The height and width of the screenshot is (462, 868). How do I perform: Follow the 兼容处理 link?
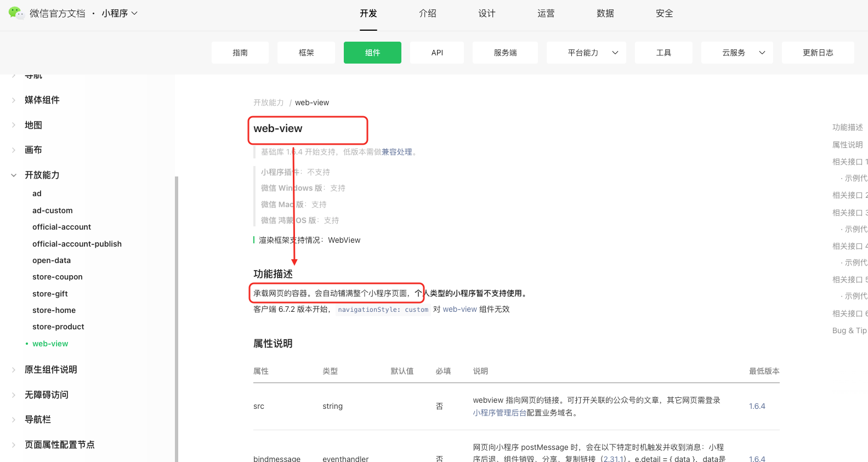coord(396,152)
